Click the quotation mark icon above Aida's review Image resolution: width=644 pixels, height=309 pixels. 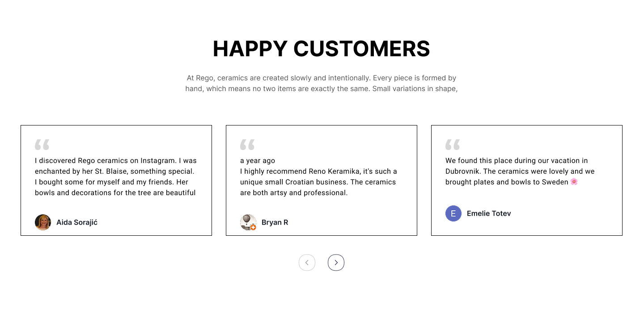pyautogui.click(x=42, y=144)
